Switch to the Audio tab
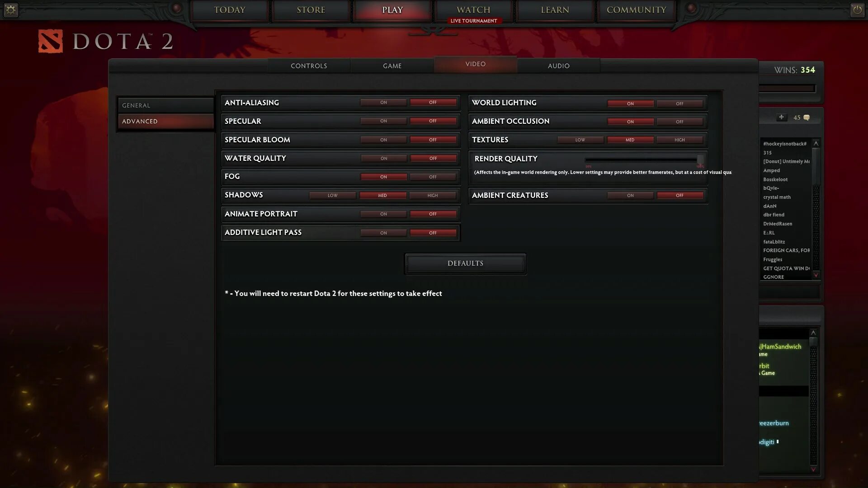This screenshot has width=868, height=488. pyautogui.click(x=559, y=66)
